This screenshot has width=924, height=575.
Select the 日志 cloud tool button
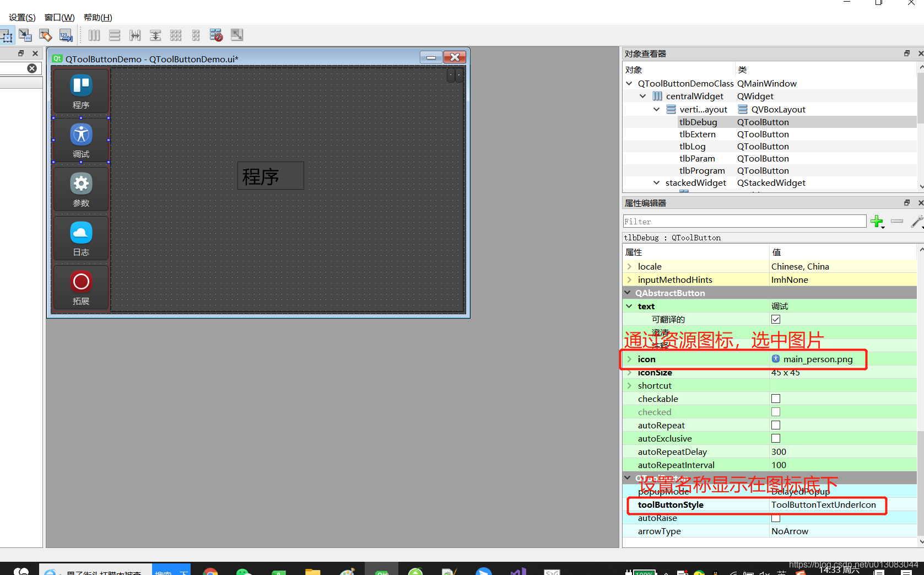(81, 238)
